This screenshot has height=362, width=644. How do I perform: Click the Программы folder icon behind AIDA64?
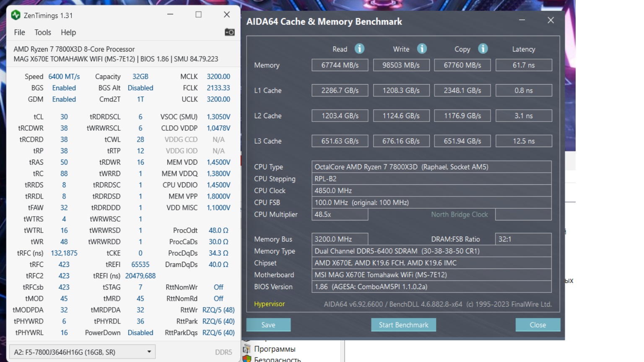[x=247, y=349]
